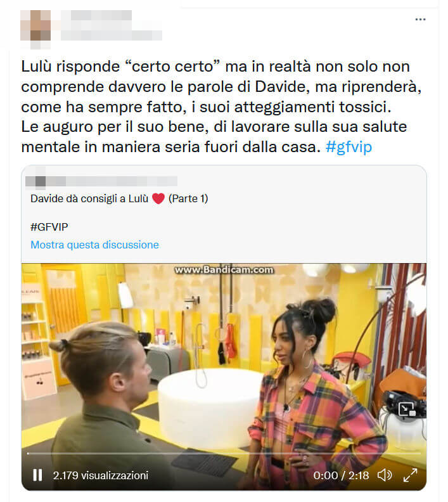Expand video to fullscreen with arrows icon
Viewport: 448px width, 502px height.
tap(410, 475)
